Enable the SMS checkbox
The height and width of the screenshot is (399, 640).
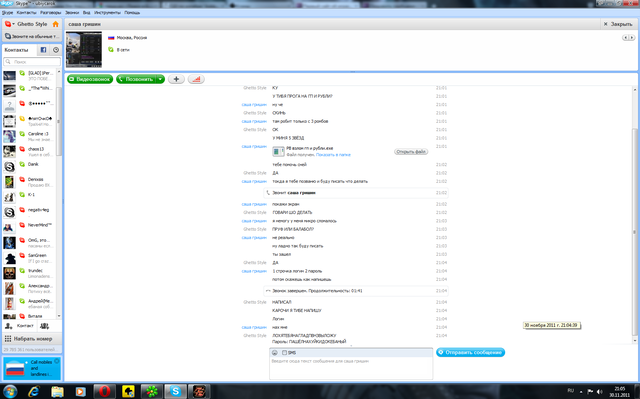(284, 352)
